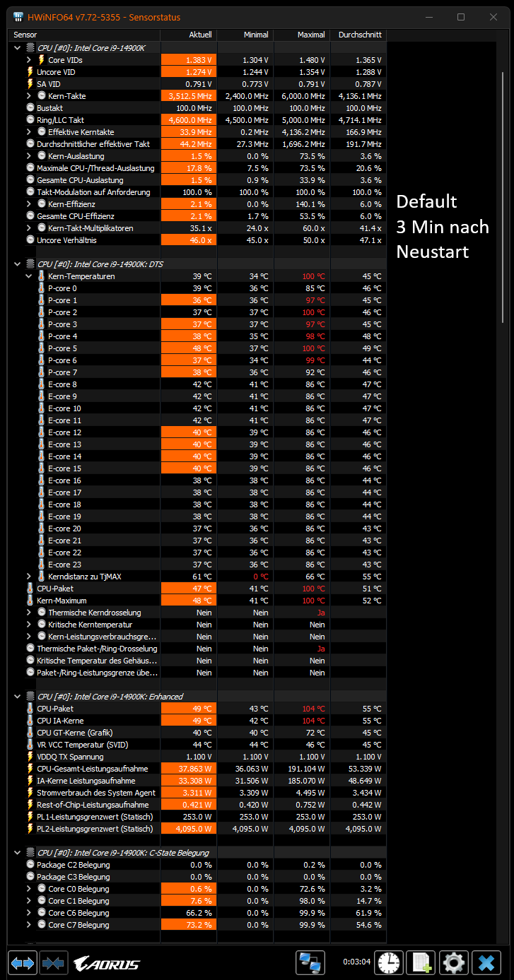The width and height of the screenshot is (514, 980).
Task: Collapse the Intel Core i9-14900K: Enhanced group
Action: click(x=18, y=697)
